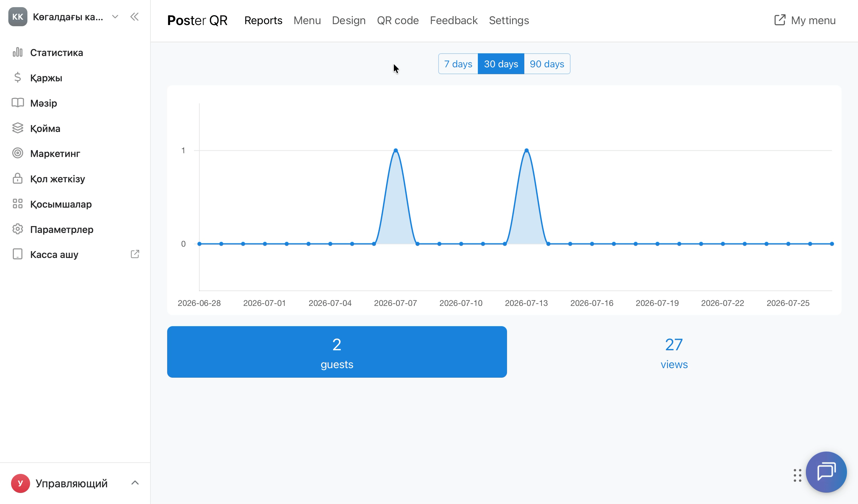Show the 2 guests chart
Viewport: 858px width, 504px height.
[337, 352]
